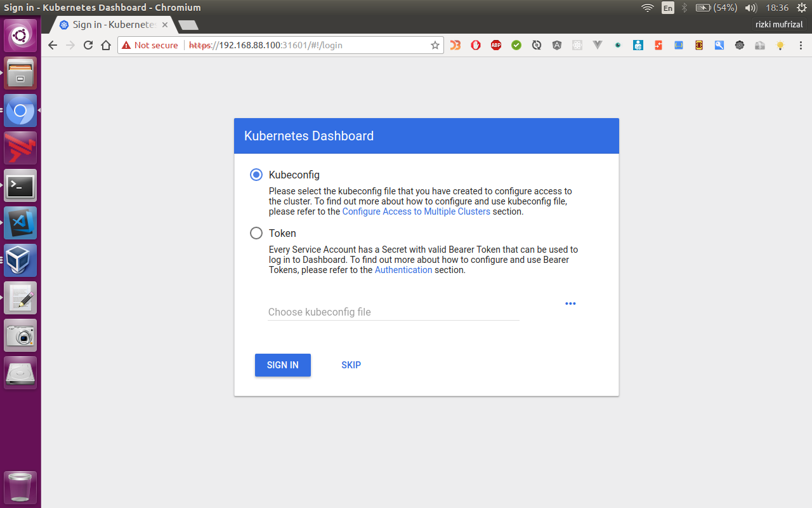Open Ubuntu Dash search in launcher

point(20,35)
